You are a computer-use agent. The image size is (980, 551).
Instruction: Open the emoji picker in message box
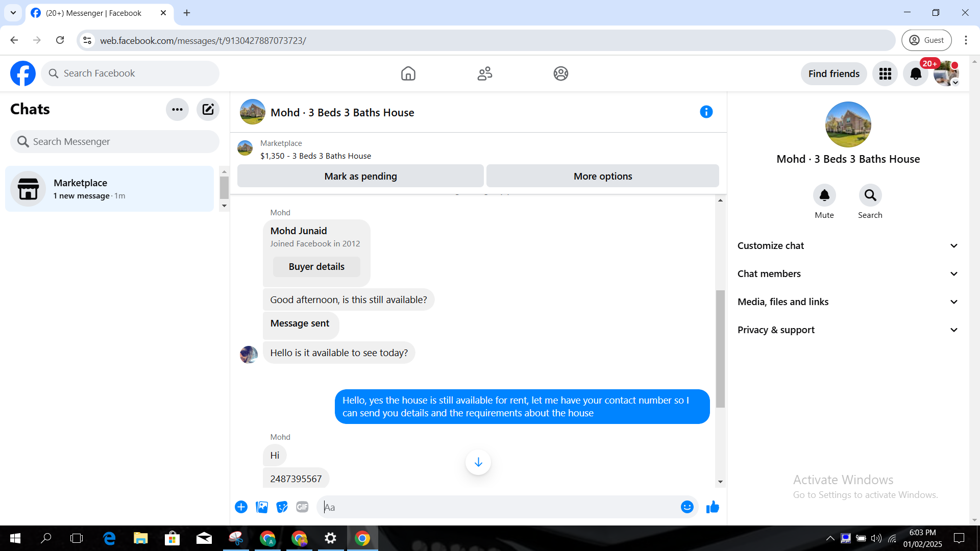(x=687, y=507)
